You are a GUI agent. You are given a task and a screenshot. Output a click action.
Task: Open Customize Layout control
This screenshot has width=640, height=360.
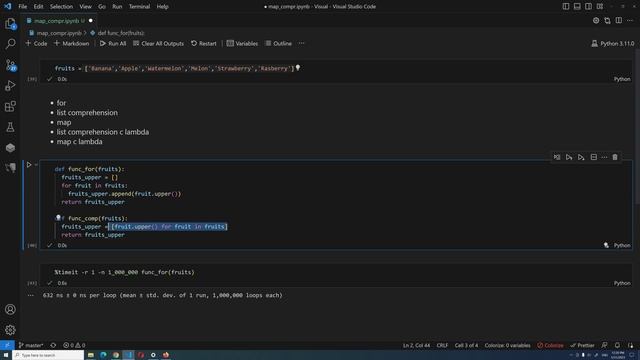click(x=600, y=7)
